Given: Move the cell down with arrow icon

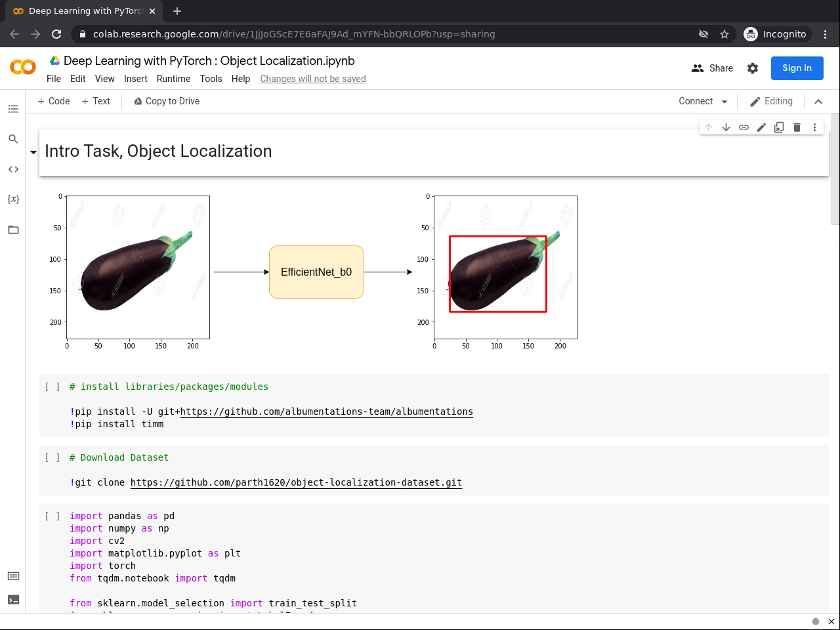Looking at the screenshot, I should tap(726, 127).
